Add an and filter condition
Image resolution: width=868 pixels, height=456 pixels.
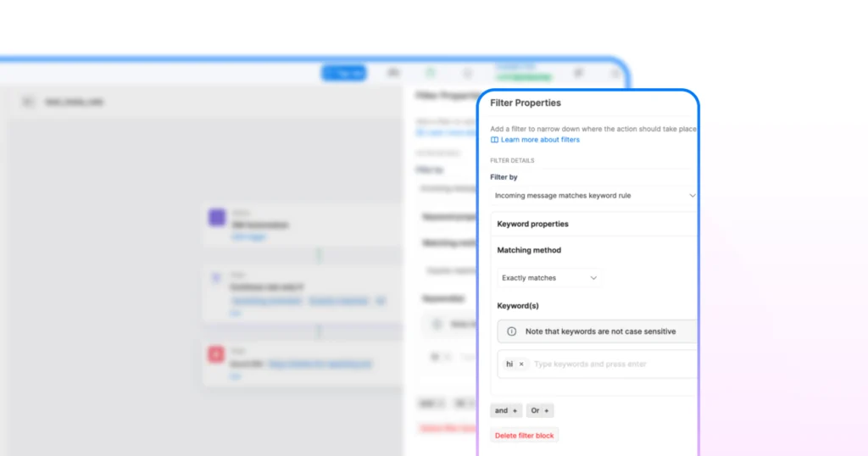[506, 410]
